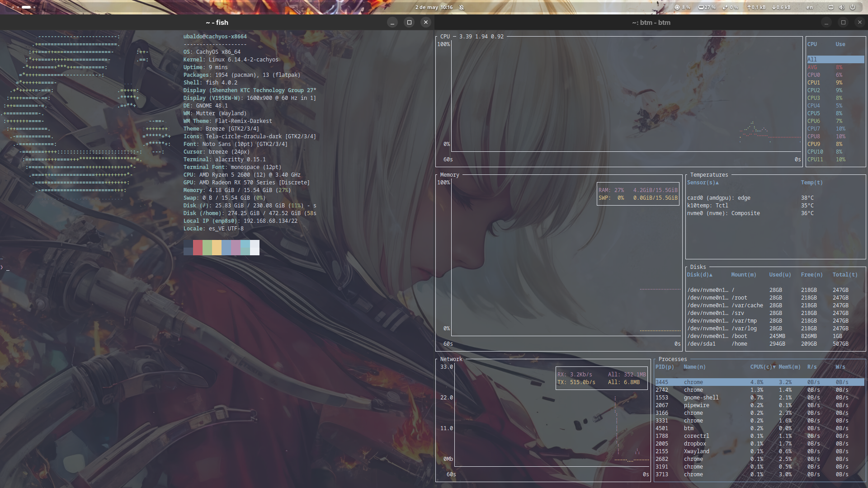Screen dimensions: 868x488
Task: Minimize the fish terminal window
Action: click(x=392, y=22)
